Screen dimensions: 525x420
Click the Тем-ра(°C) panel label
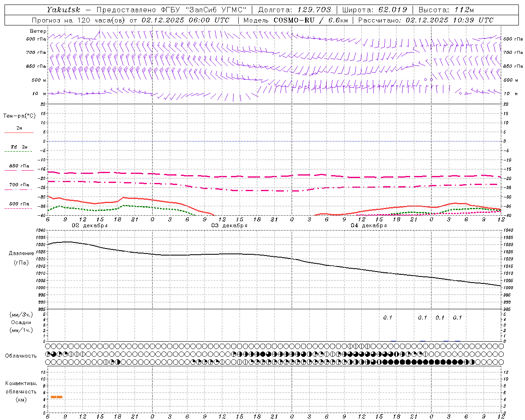[19, 116]
